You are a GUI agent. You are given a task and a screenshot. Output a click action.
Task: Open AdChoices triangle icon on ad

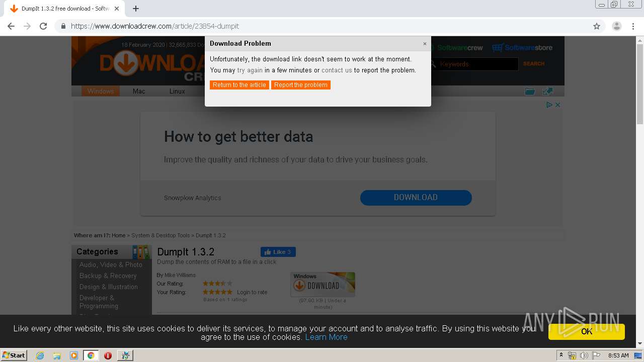tap(549, 105)
